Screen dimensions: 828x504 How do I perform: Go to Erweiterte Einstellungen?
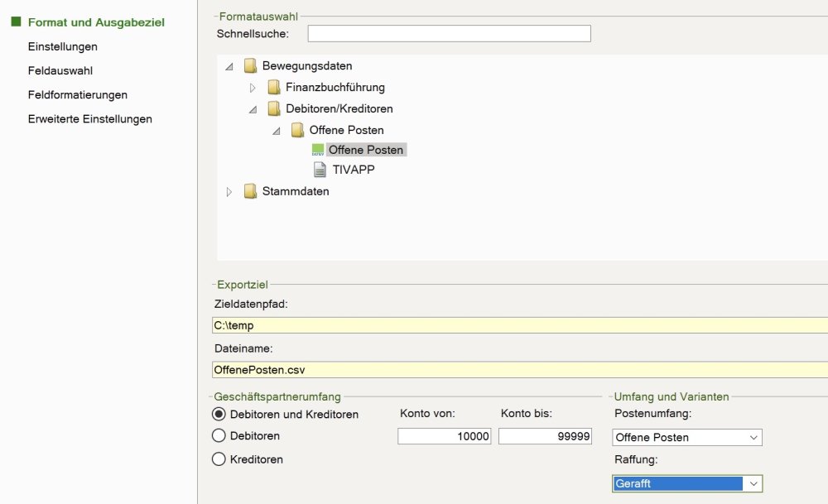click(89, 119)
